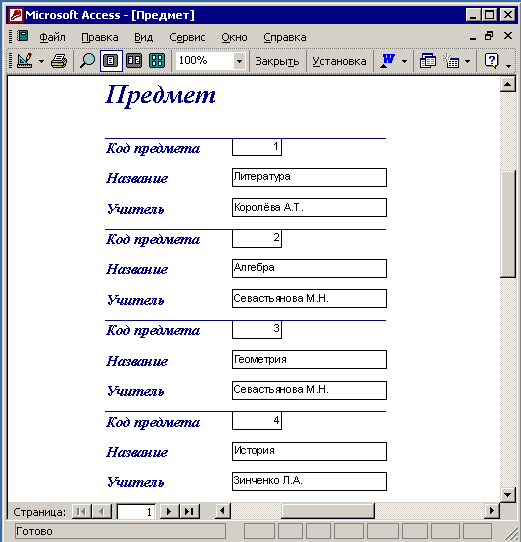Expand the Office Links dropdown arrow
The height and width of the screenshot is (542, 521).
(x=404, y=62)
